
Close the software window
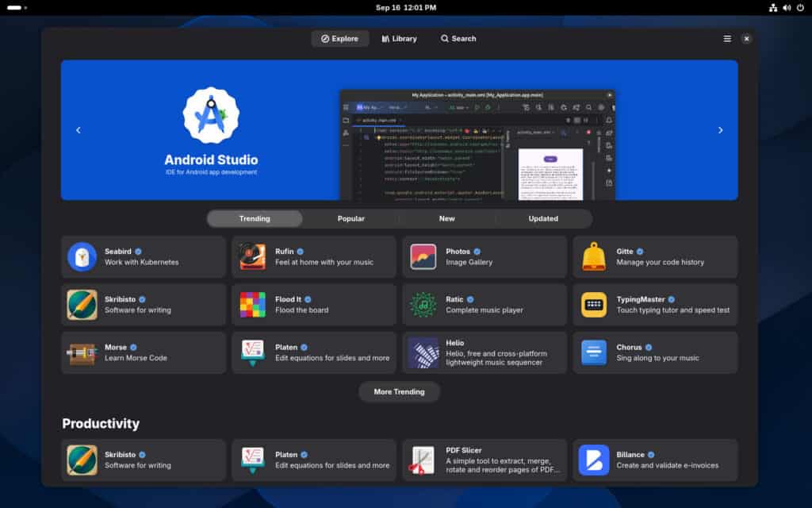point(746,39)
